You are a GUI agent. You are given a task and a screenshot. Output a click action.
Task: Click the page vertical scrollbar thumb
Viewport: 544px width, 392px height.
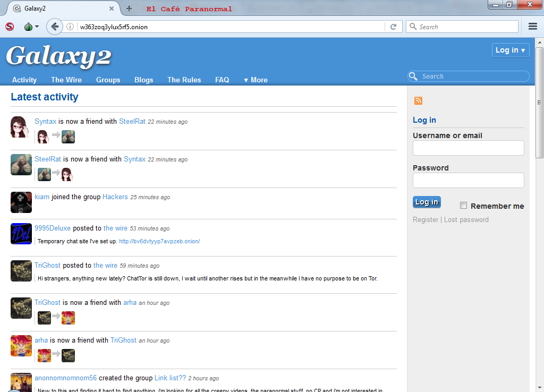coord(539,103)
